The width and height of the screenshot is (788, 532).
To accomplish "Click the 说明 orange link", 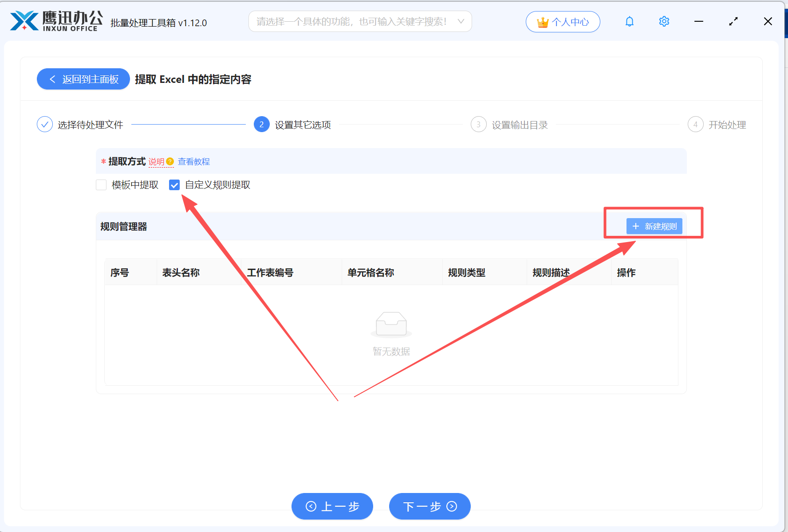I will 156,162.
